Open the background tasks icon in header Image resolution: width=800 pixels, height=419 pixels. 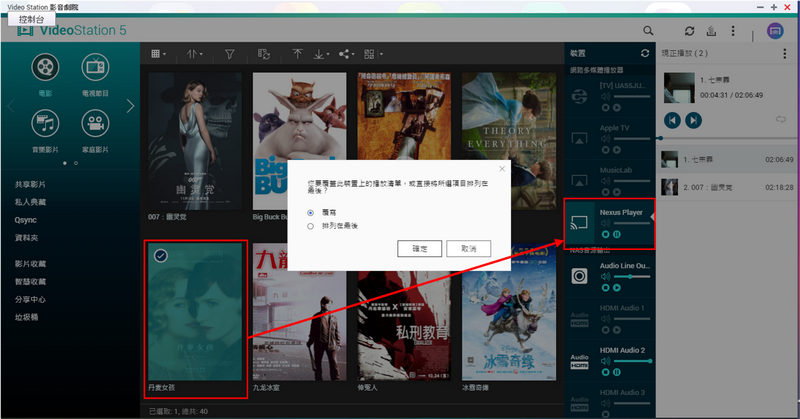[711, 31]
